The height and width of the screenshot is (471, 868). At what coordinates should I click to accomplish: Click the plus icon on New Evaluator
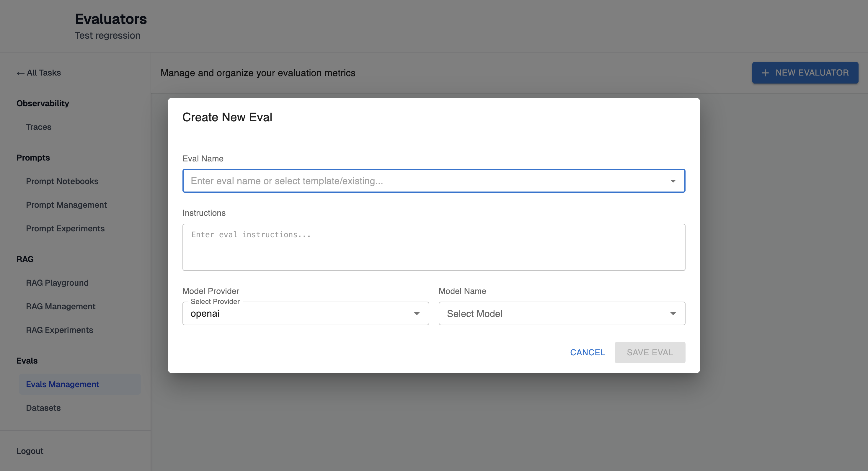(x=765, y=73)
